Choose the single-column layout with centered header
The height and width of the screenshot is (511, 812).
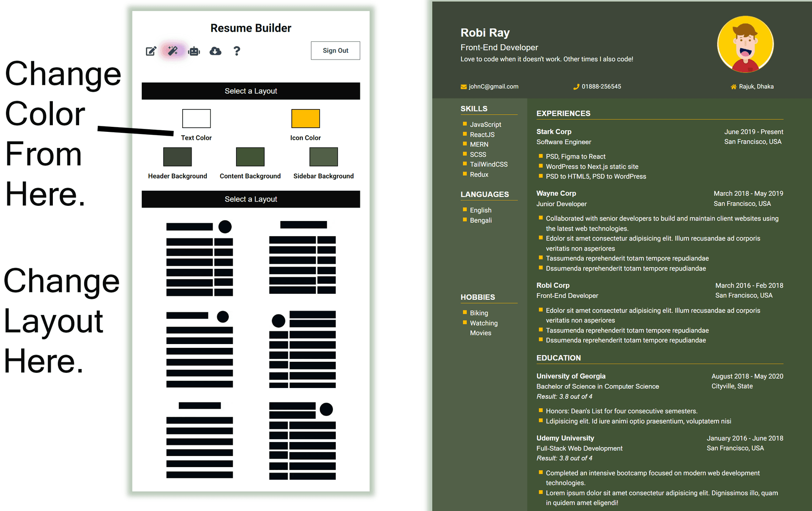[200, 440]
